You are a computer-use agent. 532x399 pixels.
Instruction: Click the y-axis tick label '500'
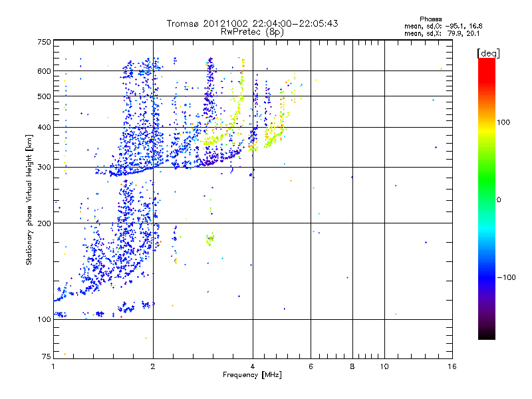44,96
